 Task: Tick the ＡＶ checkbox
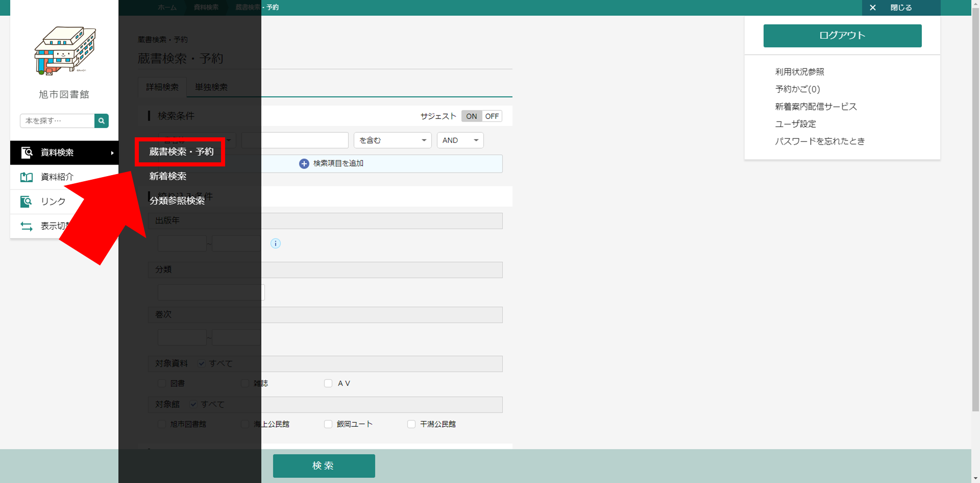tap(328, 383)
